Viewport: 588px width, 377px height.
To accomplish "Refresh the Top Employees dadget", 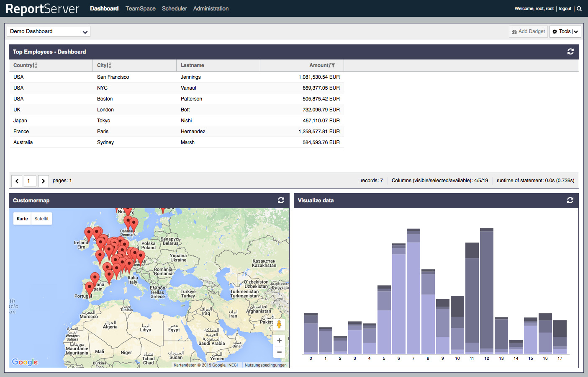I will [570, 52].
